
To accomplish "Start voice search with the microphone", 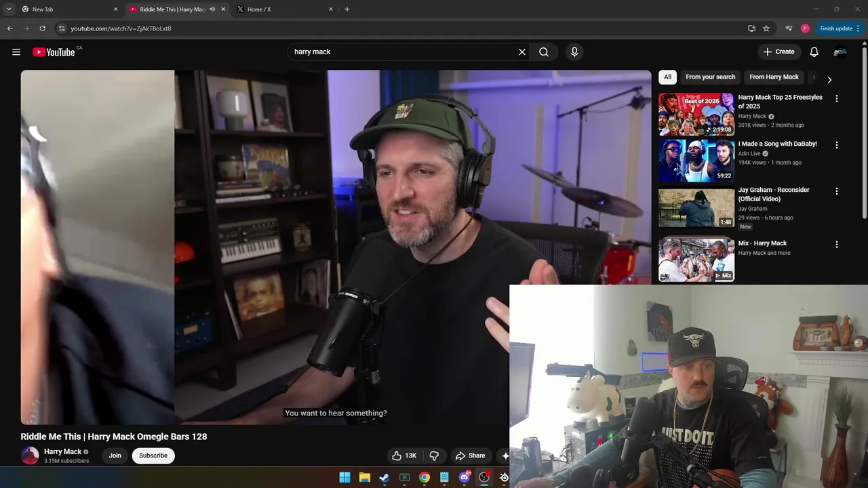I will (574, 52).
